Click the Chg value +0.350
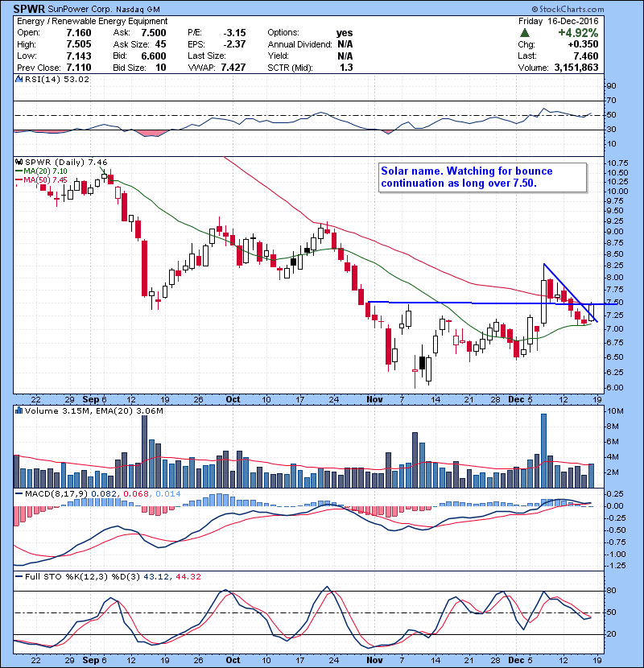Viewport: 644px width, 668px height. 583,44
